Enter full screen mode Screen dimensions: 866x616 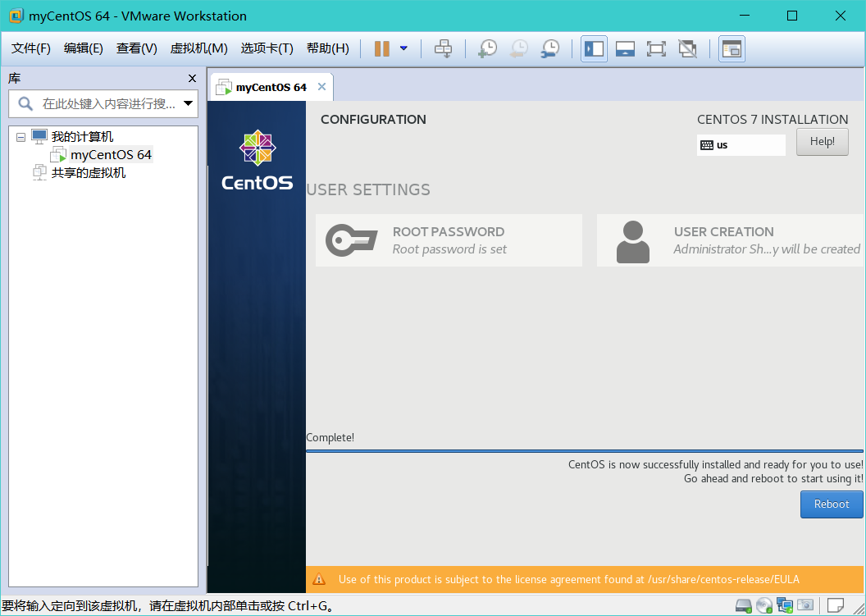point(656,48)
